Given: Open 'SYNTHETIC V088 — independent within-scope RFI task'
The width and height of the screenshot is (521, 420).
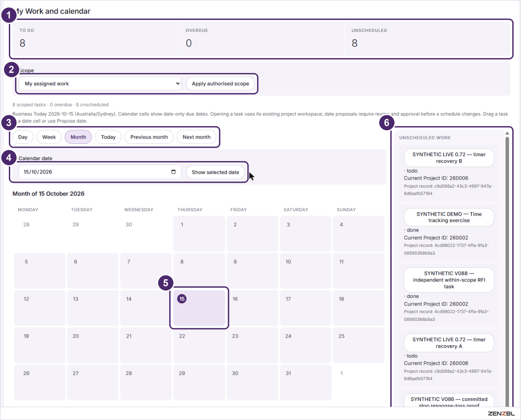Looking at the screenshot, I should click(x=449, y=280).
